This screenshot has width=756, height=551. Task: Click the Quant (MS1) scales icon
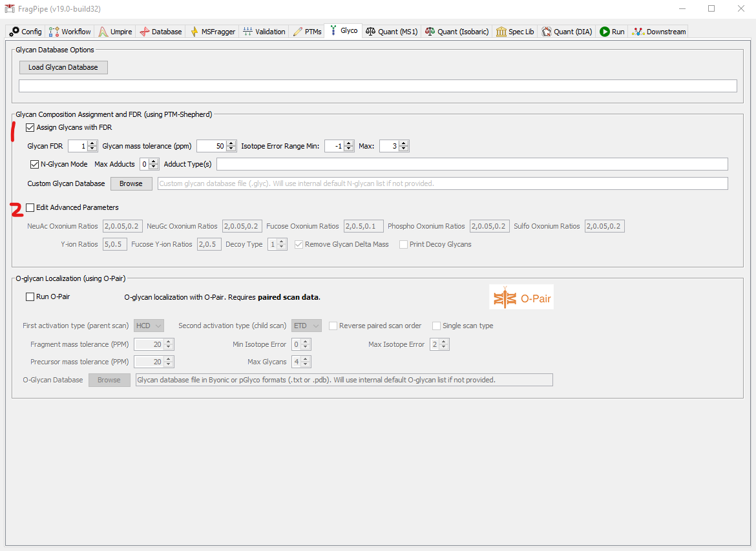[370, 32]
